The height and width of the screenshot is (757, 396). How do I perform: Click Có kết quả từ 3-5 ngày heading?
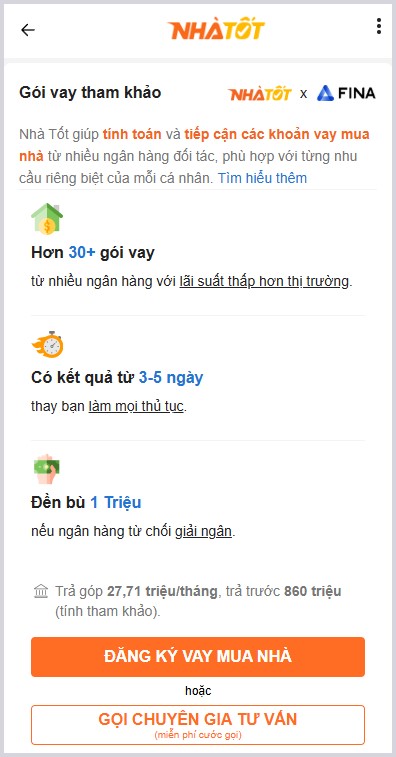(117, 378)
